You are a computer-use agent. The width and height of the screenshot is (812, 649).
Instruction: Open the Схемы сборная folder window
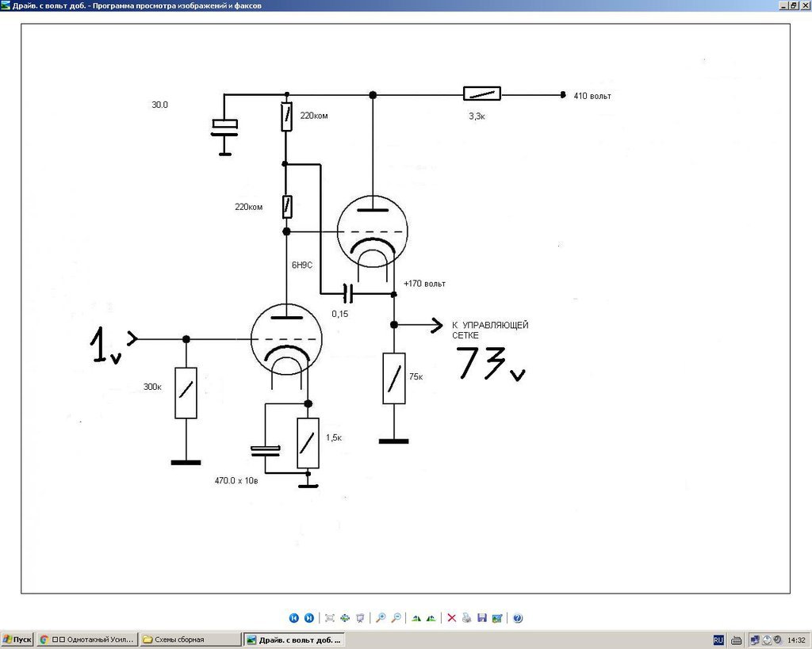click(190, 639)
